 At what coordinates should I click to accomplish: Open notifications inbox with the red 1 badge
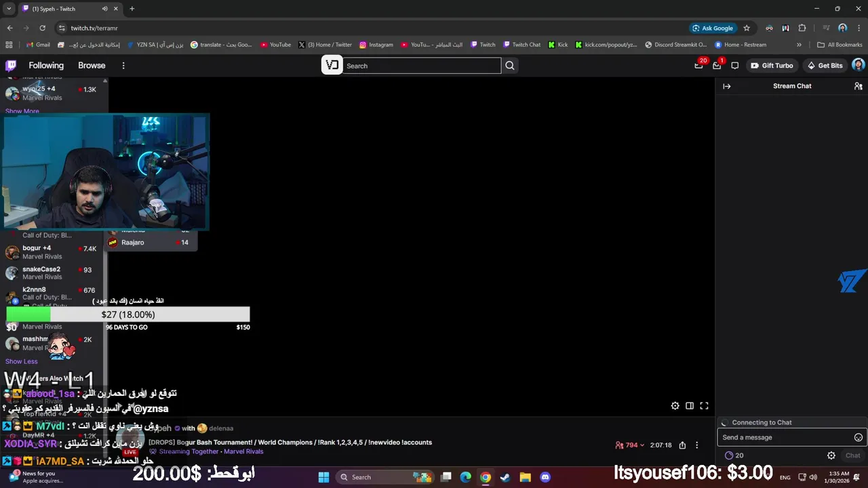[x=717, y=66]
